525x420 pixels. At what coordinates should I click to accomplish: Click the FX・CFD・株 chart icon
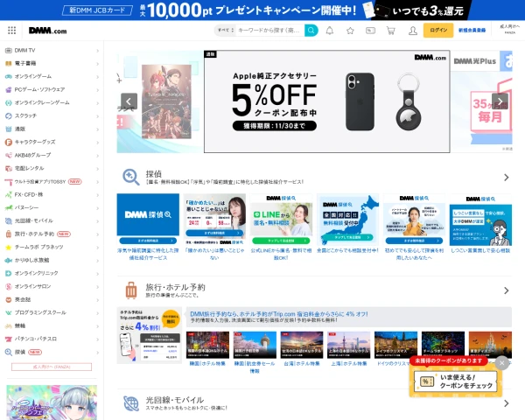click(9, 194)
